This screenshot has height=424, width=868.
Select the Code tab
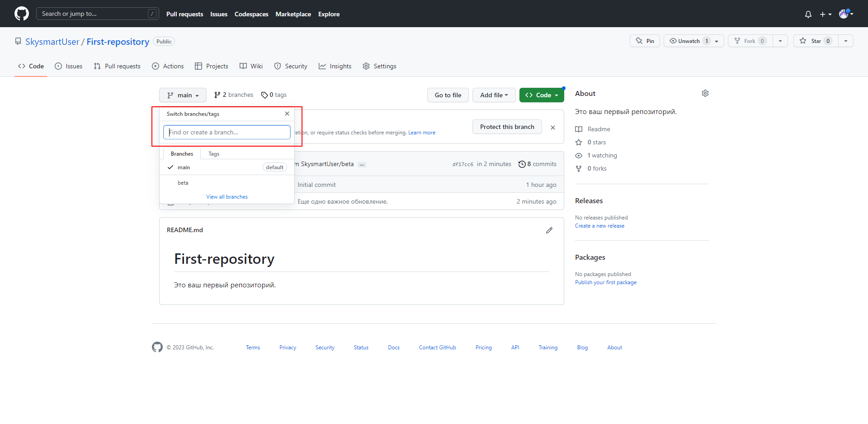tap(31, 66)
